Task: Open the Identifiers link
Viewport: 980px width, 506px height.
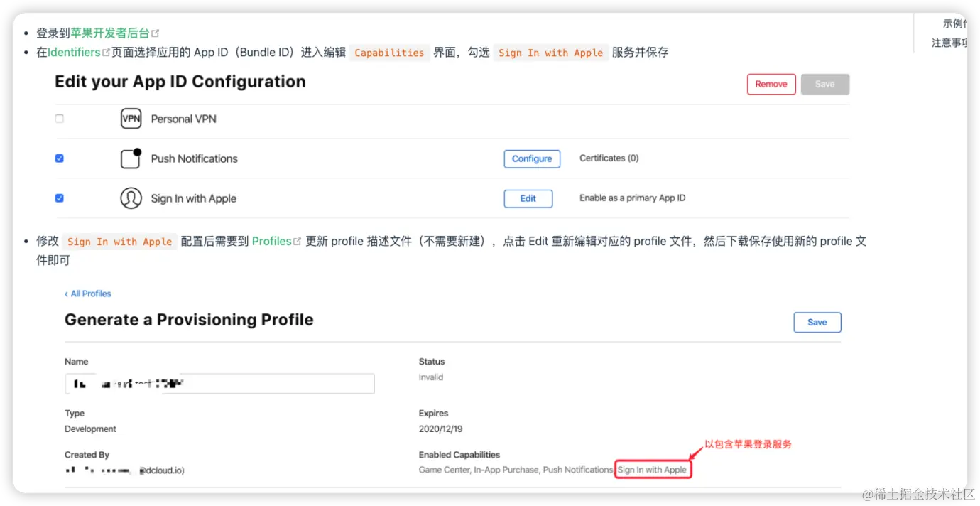Action: (74, 52)
